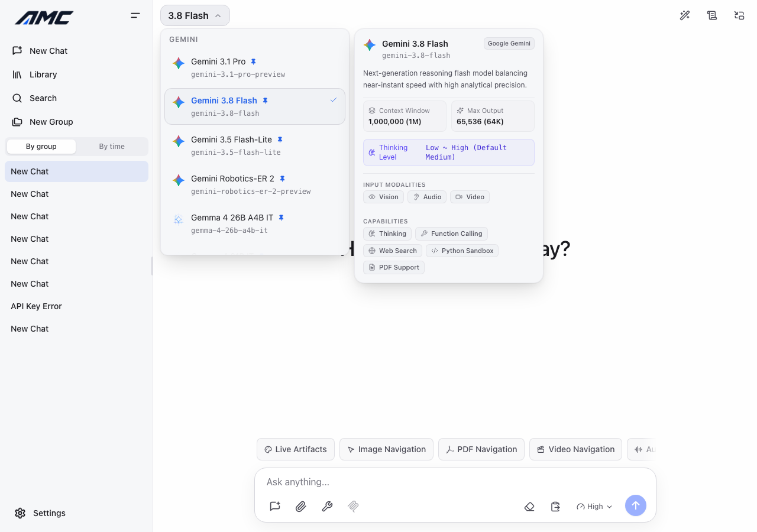This screenshot has height=532, width=757.
Task: Select the Gemini 3.8 Flash model entry
Action: 255,106
